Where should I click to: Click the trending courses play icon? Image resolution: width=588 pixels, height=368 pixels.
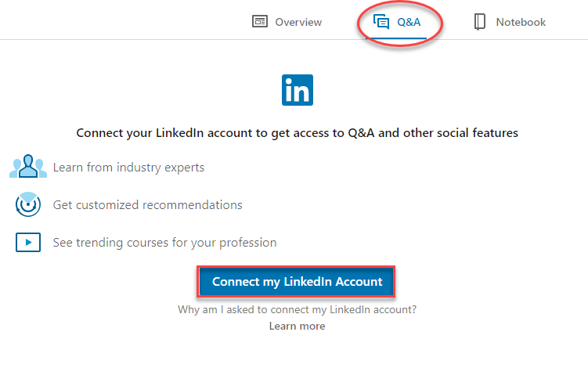(28, 243)
